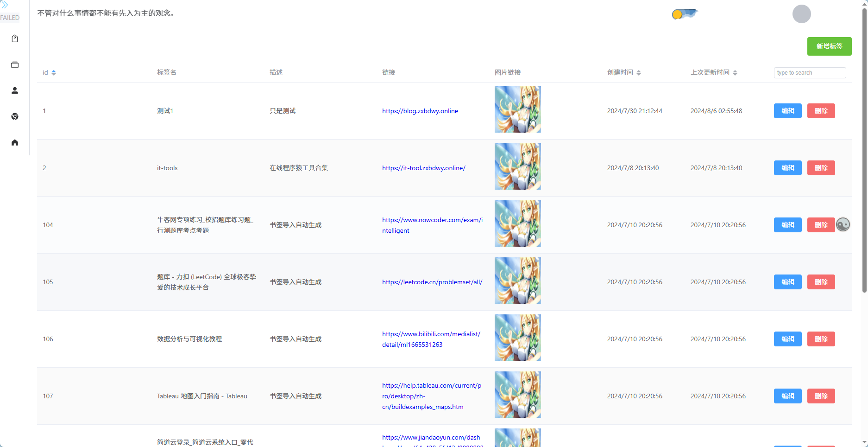Open the image thumbnail for it-tools
Image resolution: width=868 pixels, height=447 pixels.
[518, 166]
